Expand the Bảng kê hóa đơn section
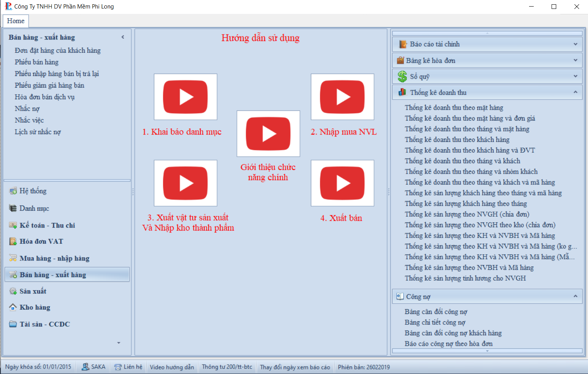588x374 pixels. [x=575, y=60]
